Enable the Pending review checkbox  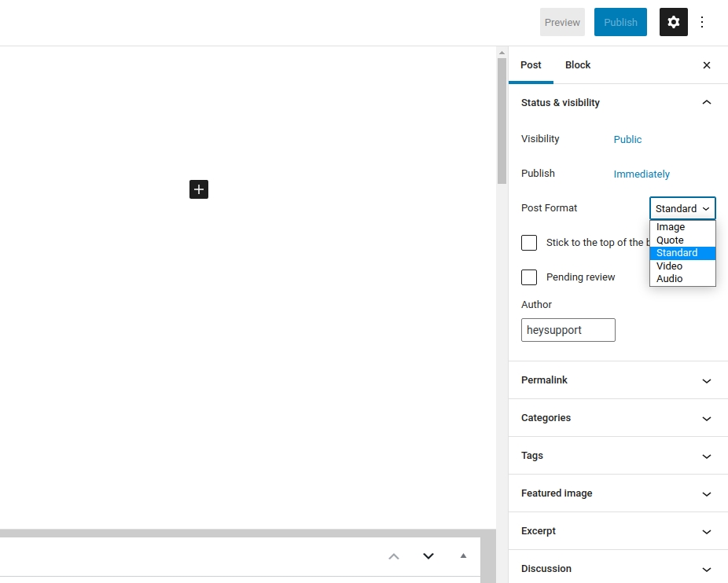[529, 277]
